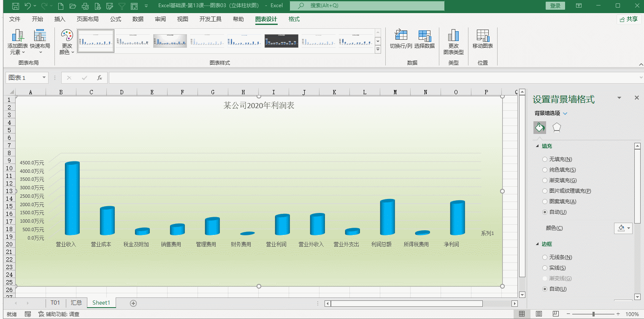Viewport: 644px width, 319px height.
Task: Expand 背景墙选项 dropdown arrow
Action: [566, 113]
